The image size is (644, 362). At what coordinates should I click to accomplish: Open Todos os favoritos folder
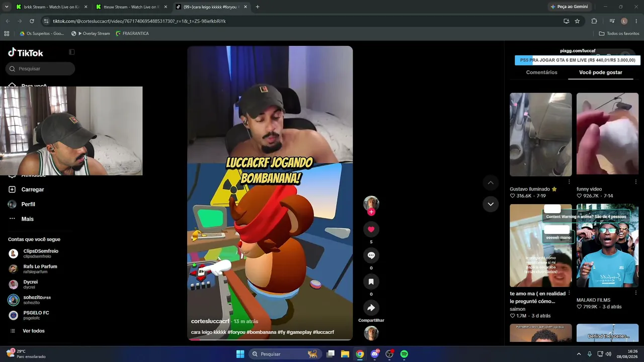coord(619,34)
